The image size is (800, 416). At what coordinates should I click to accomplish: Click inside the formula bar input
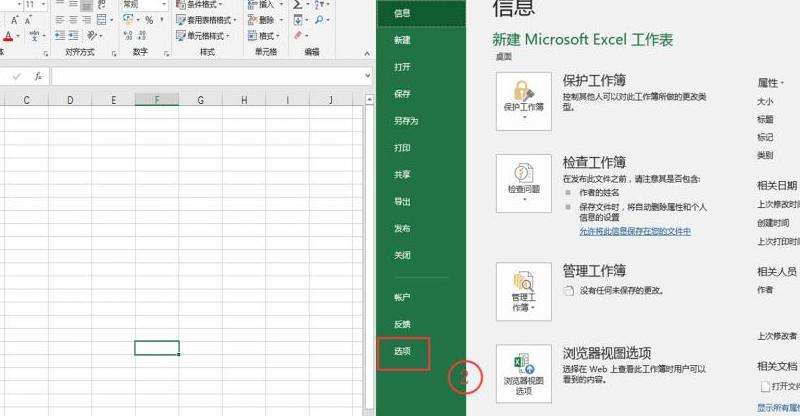[x=207, y=77]
